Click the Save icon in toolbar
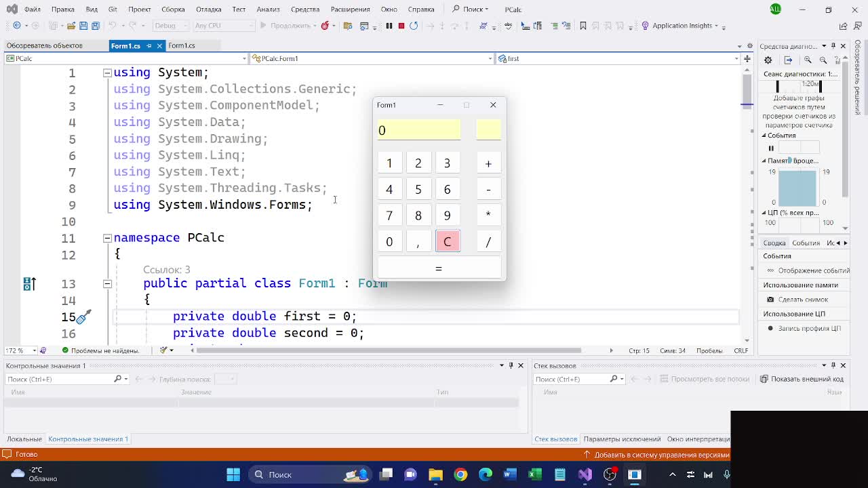868x488 pixels. (x=83, y=26)
